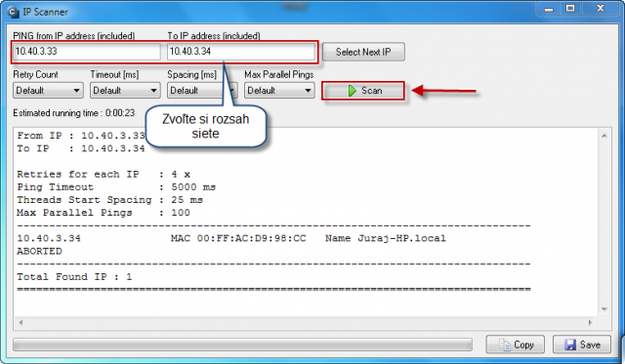
Task: Click the 'Estimated running time : 0:00:23' label
Action: click(x=74, y=113)
